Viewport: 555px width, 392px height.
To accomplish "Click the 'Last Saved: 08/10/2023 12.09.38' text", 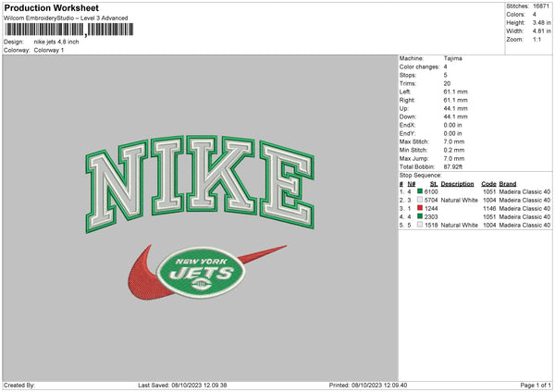I will click(182, 386).
